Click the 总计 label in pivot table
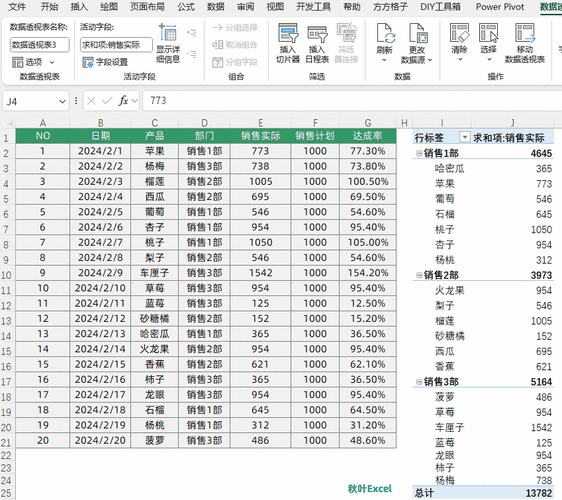The height and width of the screenshot is (500, 562). tap(424, 493)
